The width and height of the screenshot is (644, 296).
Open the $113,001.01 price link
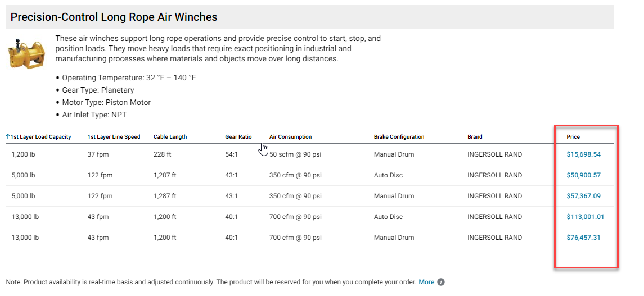(x=585, y=217)
